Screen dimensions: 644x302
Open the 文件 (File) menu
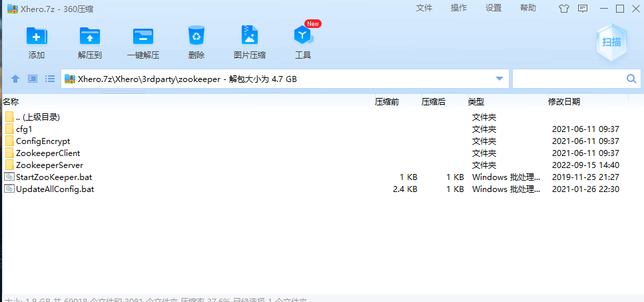coord(424,8)
